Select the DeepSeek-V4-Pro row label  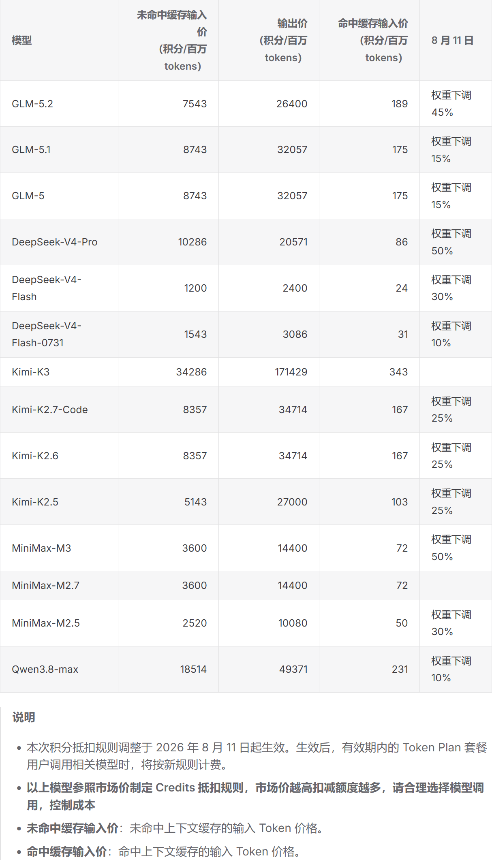[x=55, y=242]
